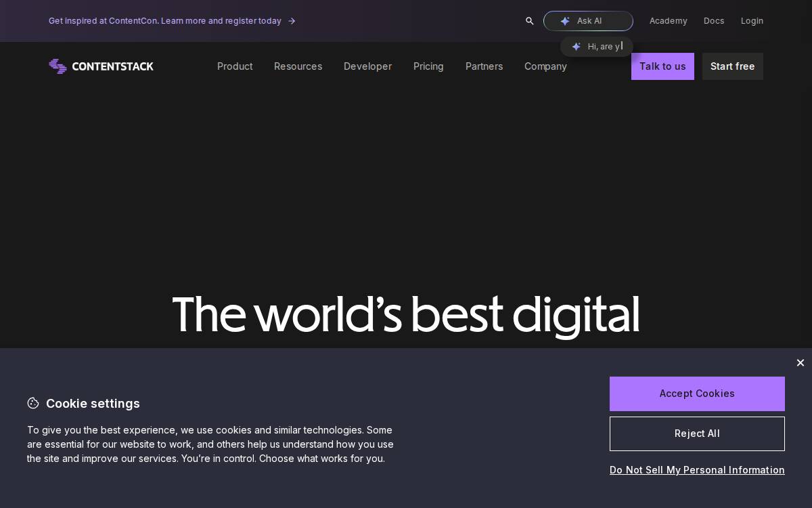Image resolution: width=812 pixels, height=508 pixels.
Task: Click the Talk to us button
Action: (662, 66)
